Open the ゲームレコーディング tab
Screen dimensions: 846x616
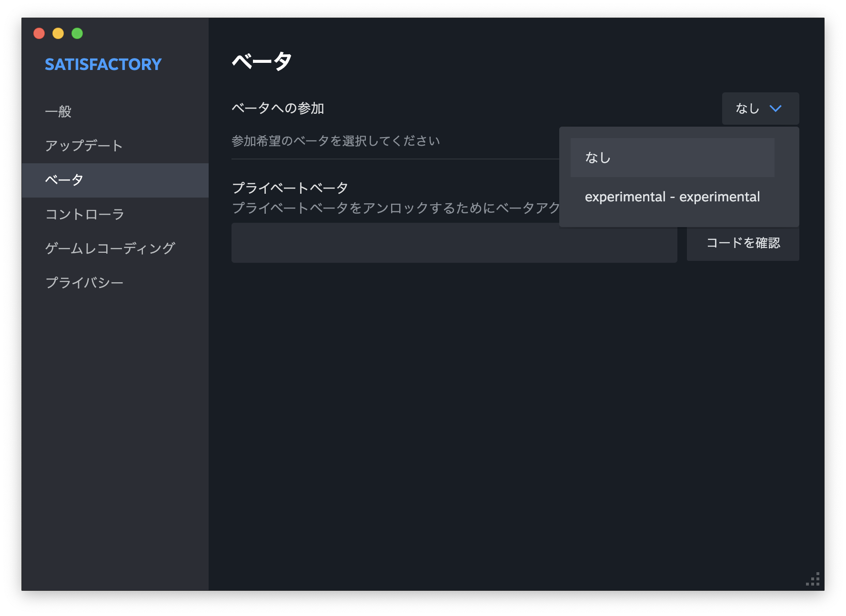click(115, 248)
